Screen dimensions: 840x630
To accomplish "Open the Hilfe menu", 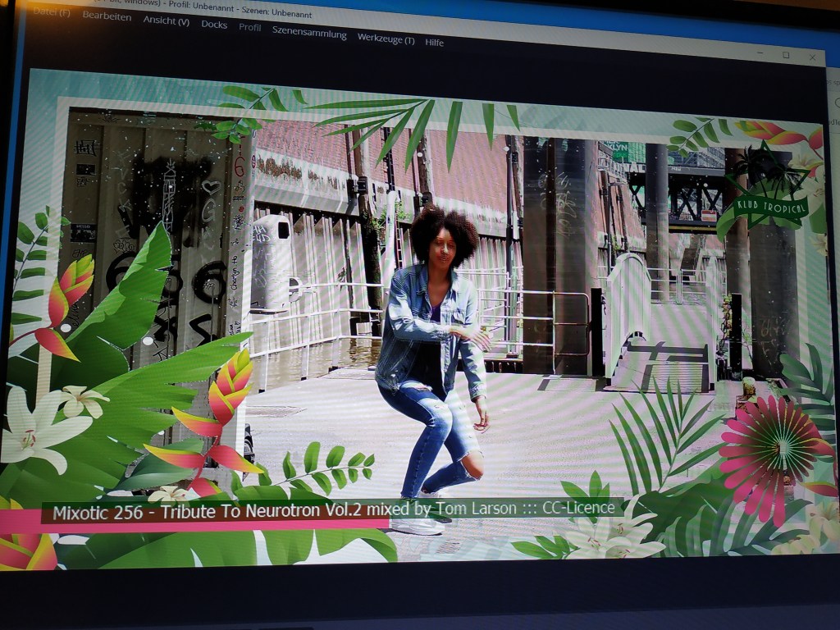I will (x=434, y=42).
